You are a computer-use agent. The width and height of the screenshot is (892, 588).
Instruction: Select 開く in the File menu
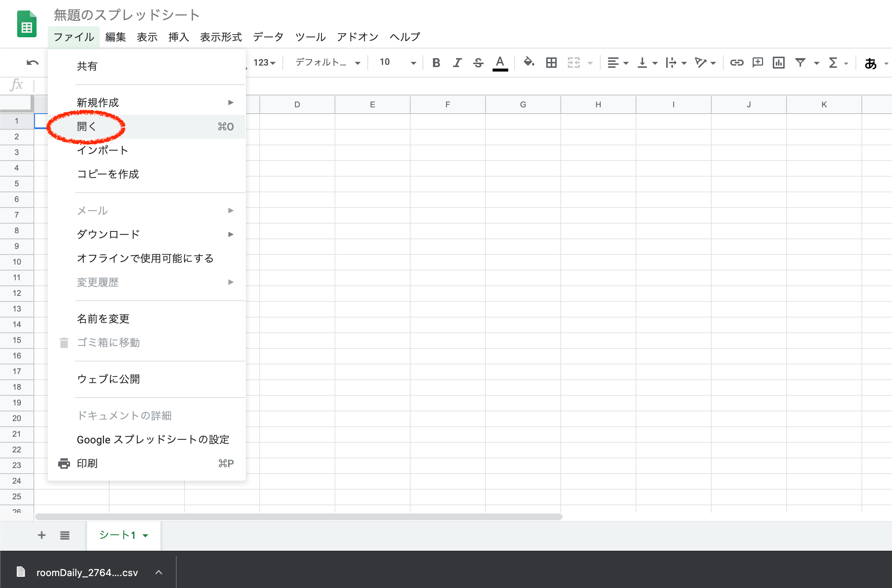(87, 127)
